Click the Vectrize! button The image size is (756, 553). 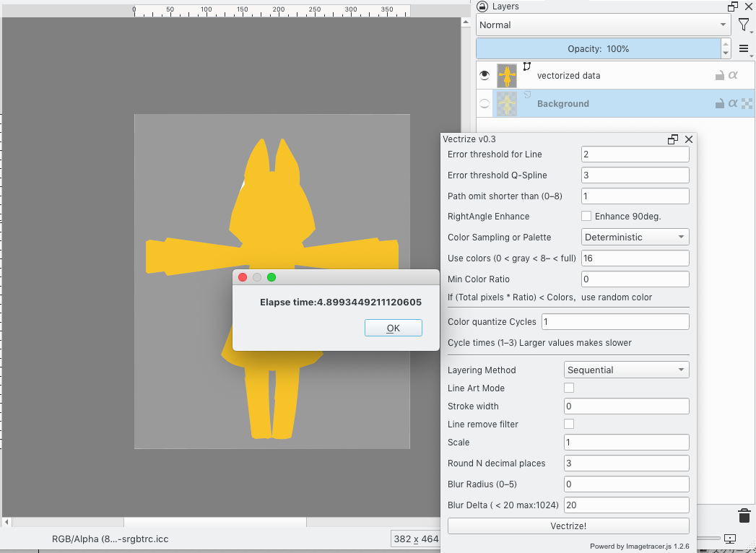point(568,526)
